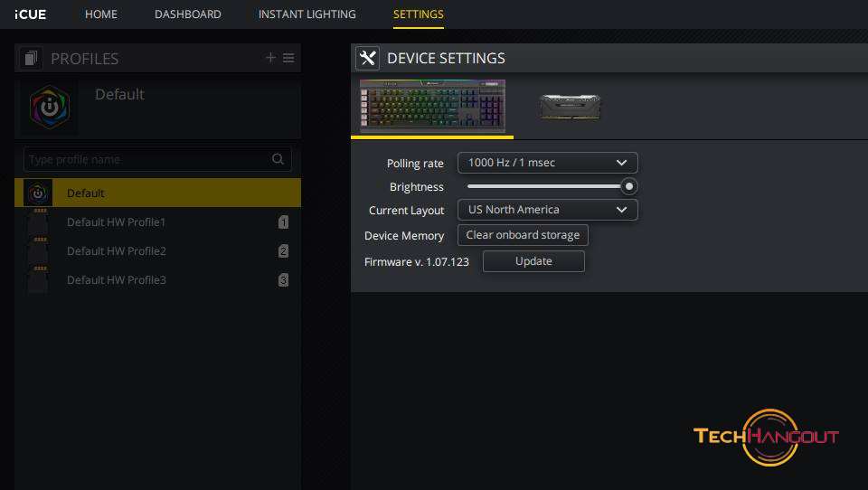The image size is (868, 490).
Task: Select the SETTINGS tab
Action: pos(418,14)
